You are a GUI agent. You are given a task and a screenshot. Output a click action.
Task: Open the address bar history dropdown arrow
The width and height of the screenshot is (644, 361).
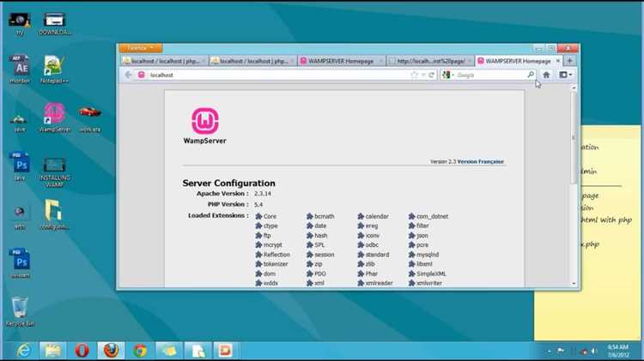coord(423,75)
